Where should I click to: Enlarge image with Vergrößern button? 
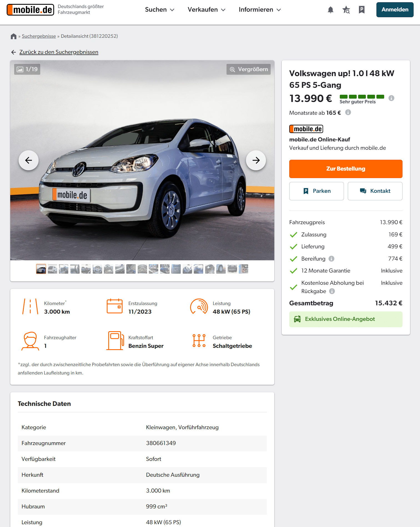pos(248,69)
